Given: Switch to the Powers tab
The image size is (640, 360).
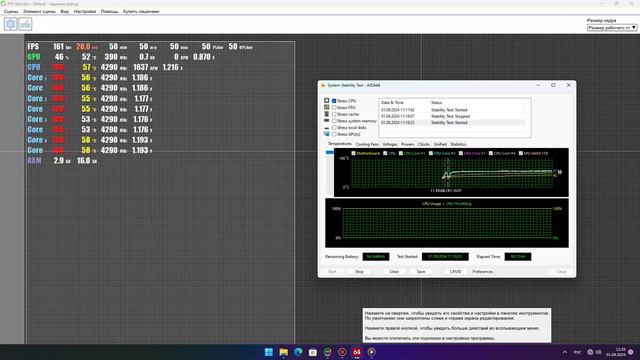Looking at the screenshot, I should pos(407,144).
